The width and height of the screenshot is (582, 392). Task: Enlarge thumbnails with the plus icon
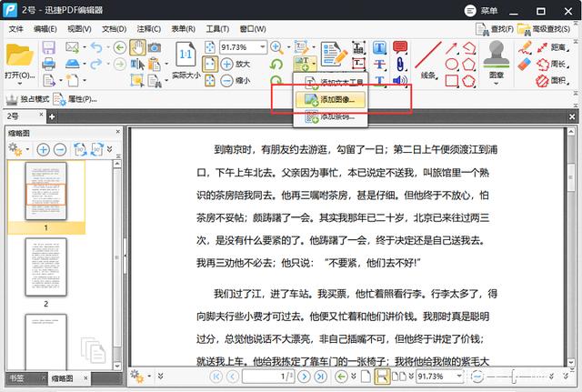click(43, 149)
